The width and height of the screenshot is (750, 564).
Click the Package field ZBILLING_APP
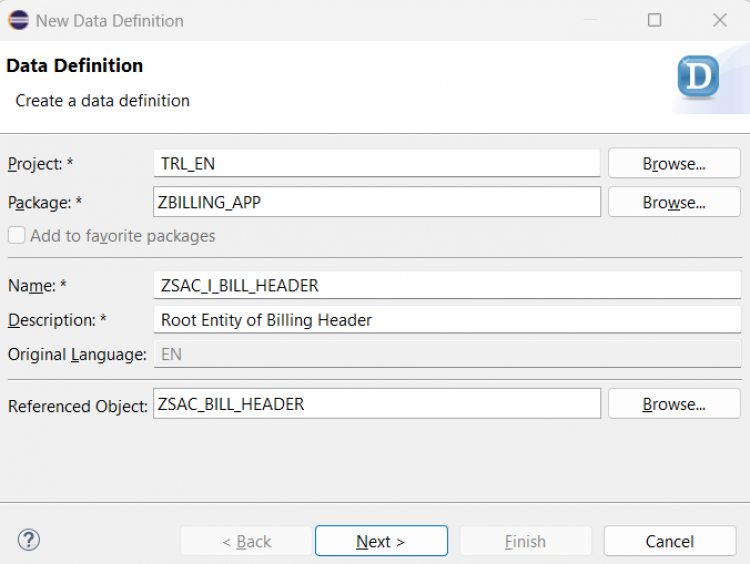click(376, 202)
